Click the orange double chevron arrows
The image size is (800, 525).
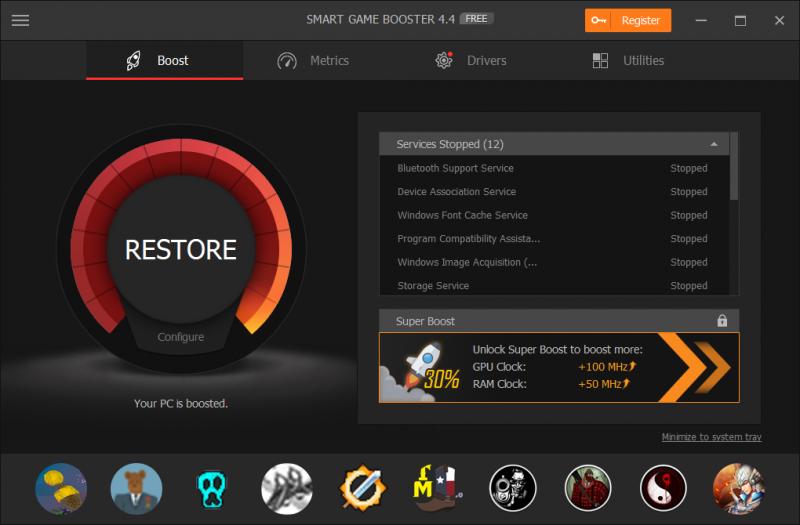click(x=695, y=367)
